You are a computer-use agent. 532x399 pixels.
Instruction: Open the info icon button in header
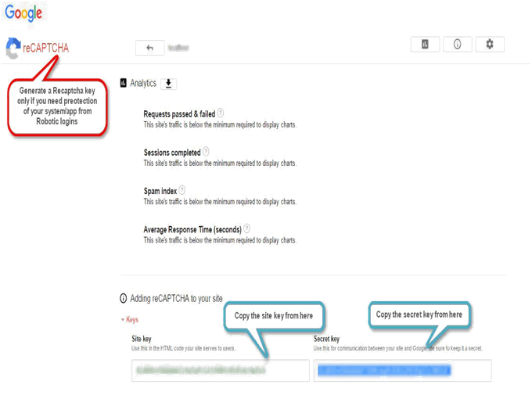tap(457, 44)
